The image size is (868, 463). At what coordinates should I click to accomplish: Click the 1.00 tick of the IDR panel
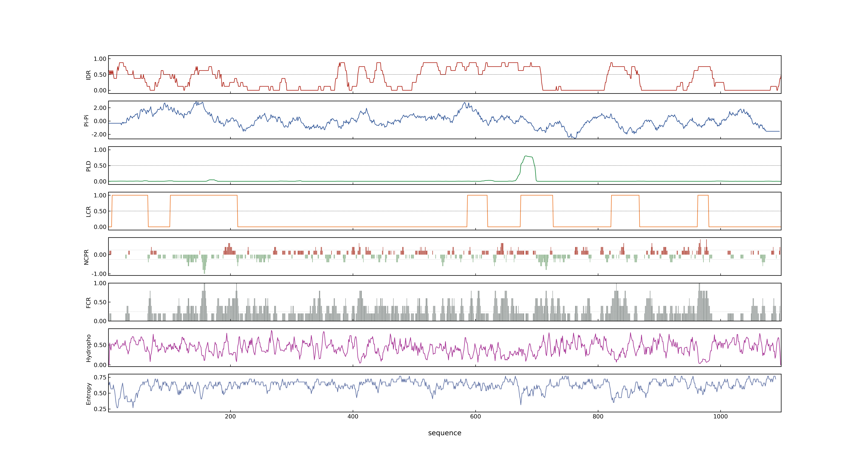[x=100, y=59]
